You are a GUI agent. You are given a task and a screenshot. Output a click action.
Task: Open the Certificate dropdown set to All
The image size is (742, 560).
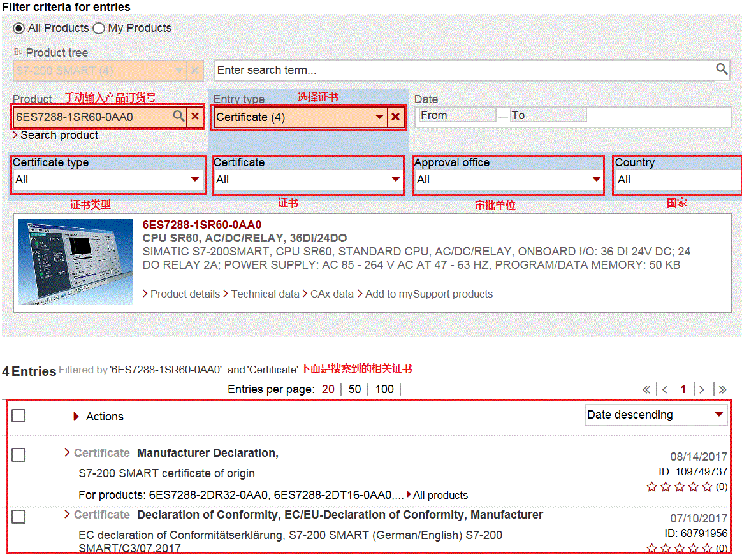pos(308,180)
